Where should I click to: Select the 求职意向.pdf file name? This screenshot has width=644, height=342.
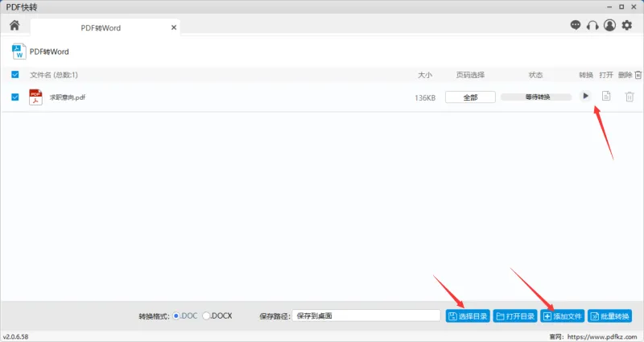[68, 97]
